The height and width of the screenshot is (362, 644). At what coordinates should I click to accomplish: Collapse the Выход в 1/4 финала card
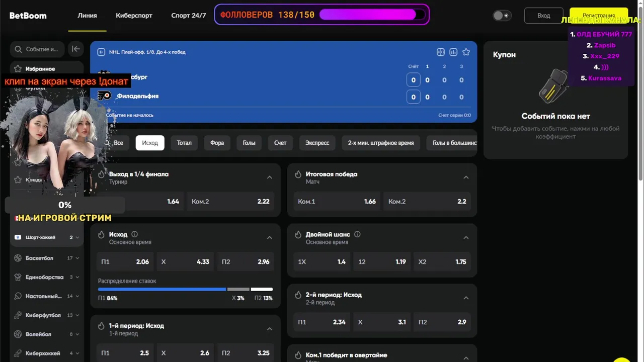(x=269, y=177)
